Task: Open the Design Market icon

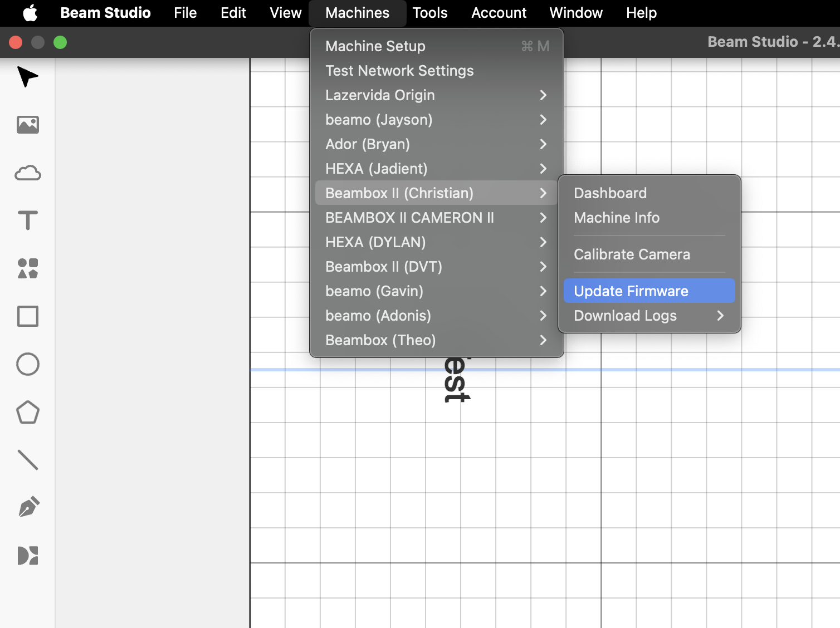Action: [x=27, y=555]
